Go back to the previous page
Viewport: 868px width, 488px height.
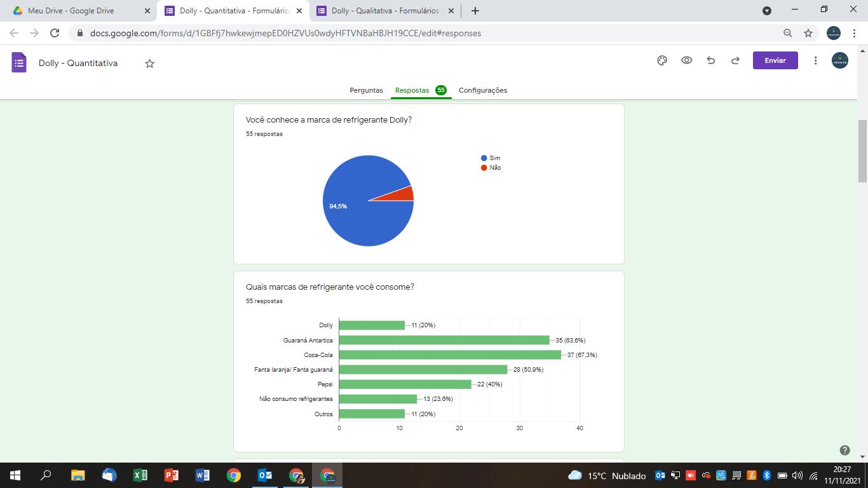(14, 33)
